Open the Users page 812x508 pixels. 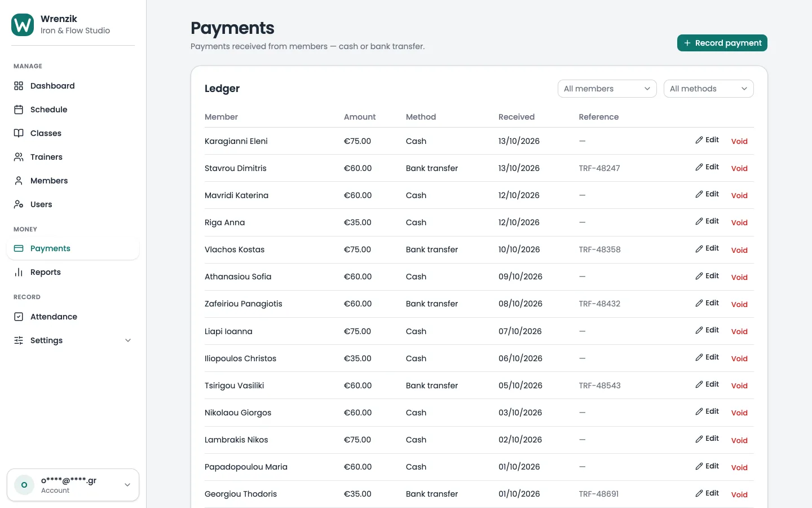73,204
